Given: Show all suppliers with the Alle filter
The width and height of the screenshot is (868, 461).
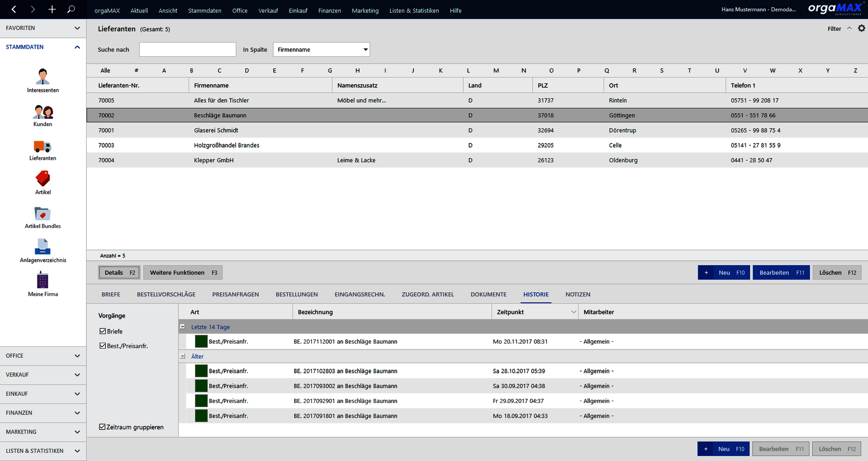Looking at the screenshot, I should coord(106,70).
